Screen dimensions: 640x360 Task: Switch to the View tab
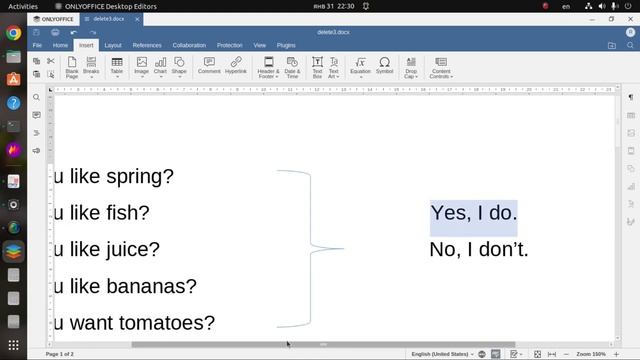point(260,45)
